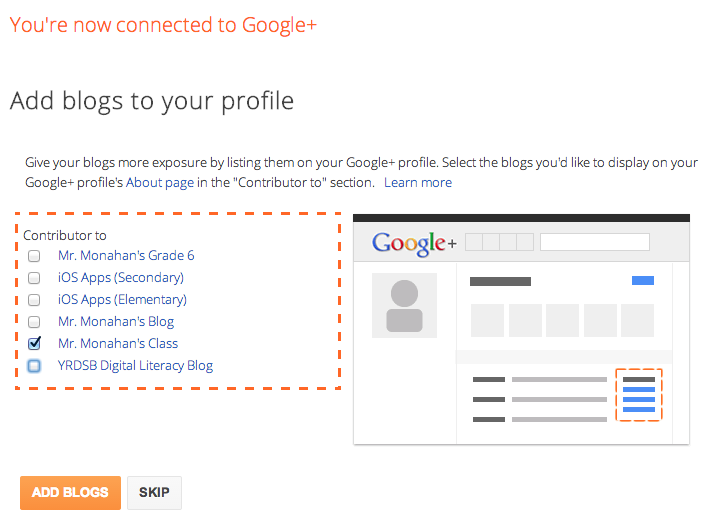Follow the YRDSB Digital Literacy Blog link
Viewport: 717px width, 521px height.
pos(135,365)
